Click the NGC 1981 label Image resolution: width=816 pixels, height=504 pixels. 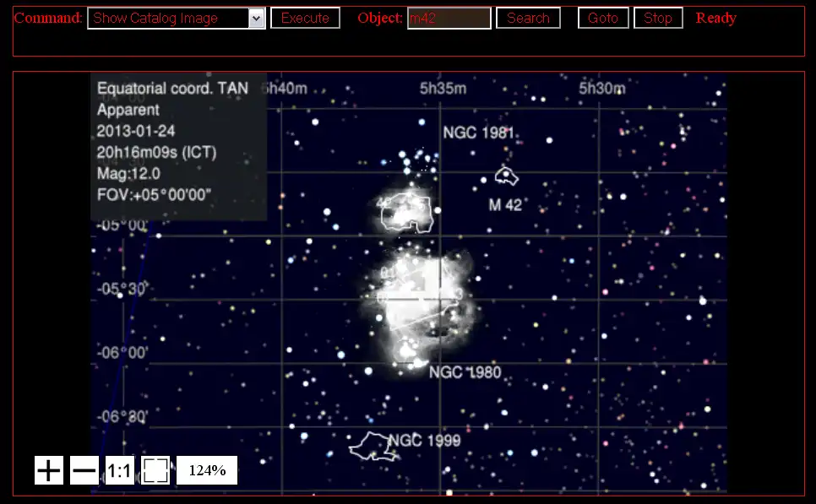point(478,133)
